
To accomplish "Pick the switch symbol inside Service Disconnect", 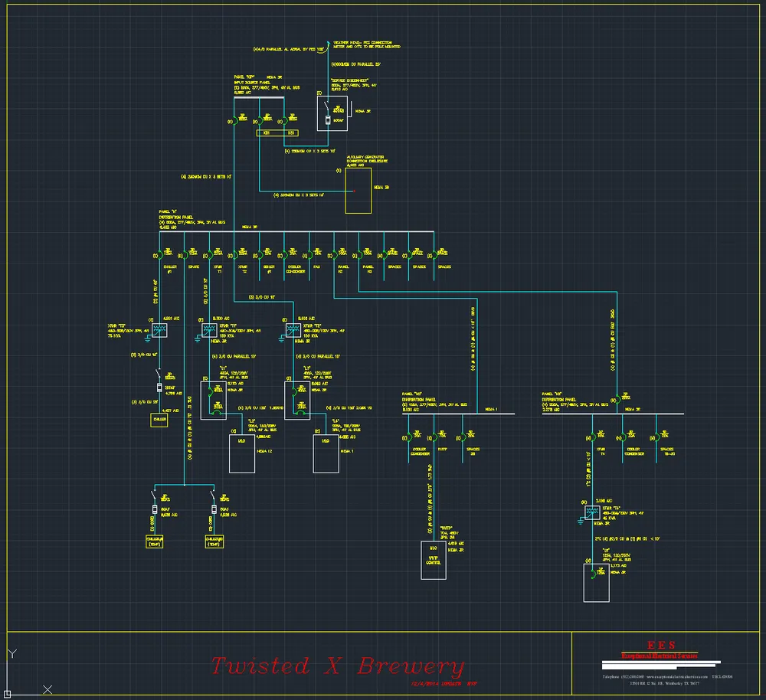I will click(326, 106).
